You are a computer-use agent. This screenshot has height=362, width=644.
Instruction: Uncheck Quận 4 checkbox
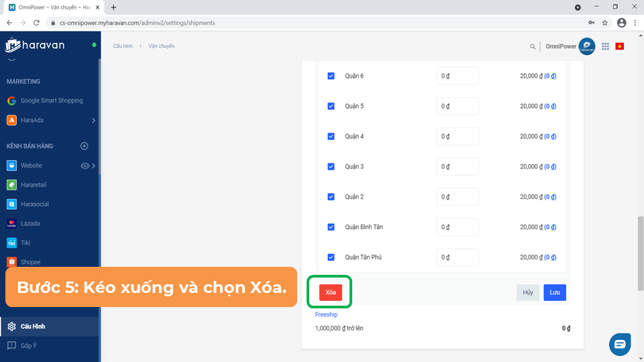coord(331,136)
